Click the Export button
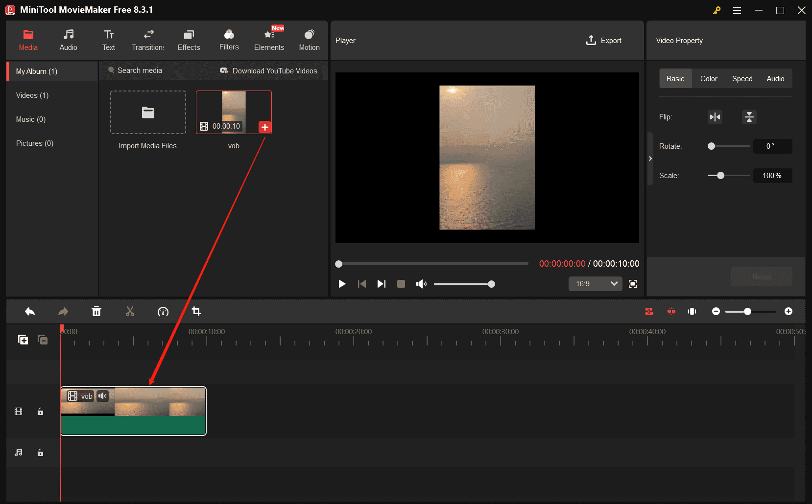Screen dimensions: 812x504 pos(604,41)
